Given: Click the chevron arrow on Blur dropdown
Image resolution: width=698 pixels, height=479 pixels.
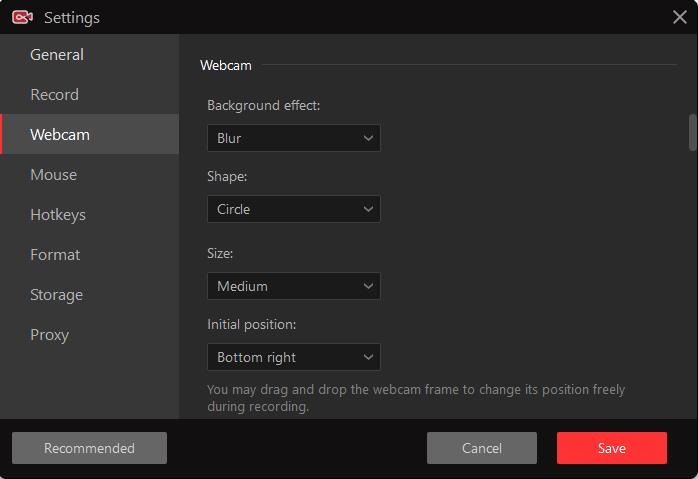Looking at the screenshot, I should [368, 138].
